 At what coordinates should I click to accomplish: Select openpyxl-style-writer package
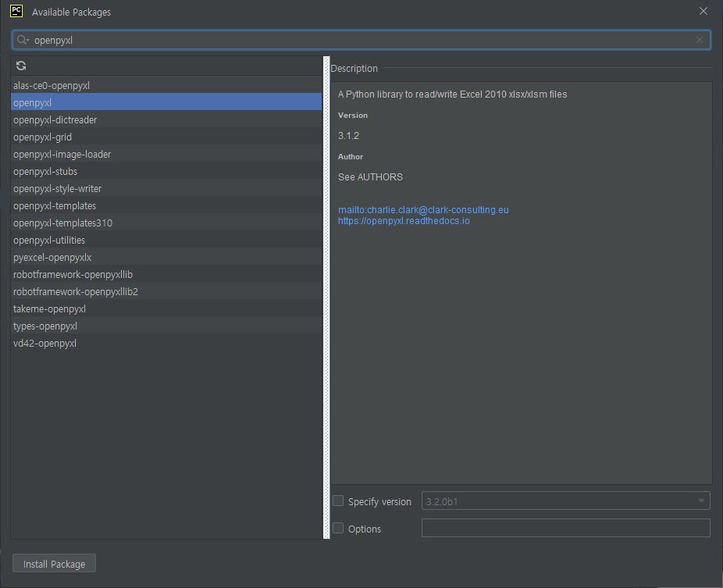pos(166,189)
